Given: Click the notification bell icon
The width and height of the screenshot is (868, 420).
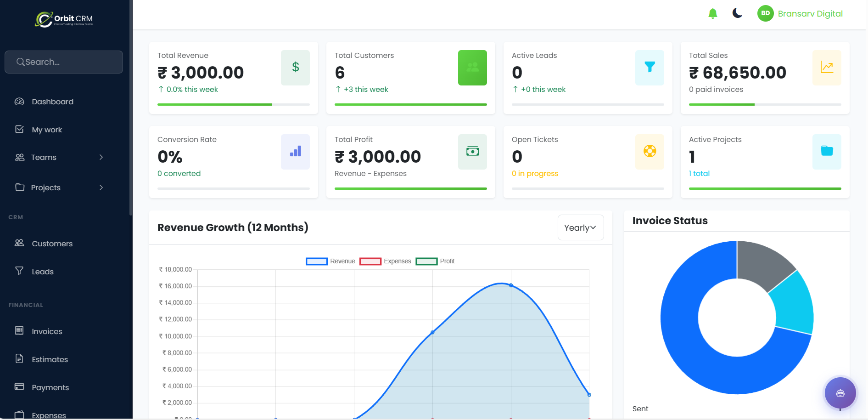Looking at the screenshot, I should pyautogui.click(x=713, y=13).
